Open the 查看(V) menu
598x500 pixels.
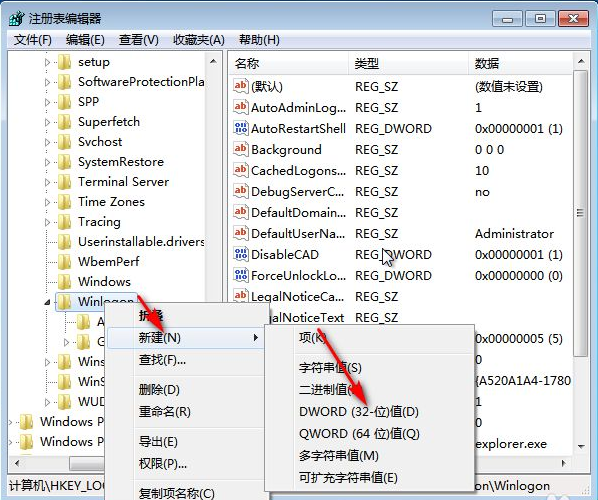(138, 40)
